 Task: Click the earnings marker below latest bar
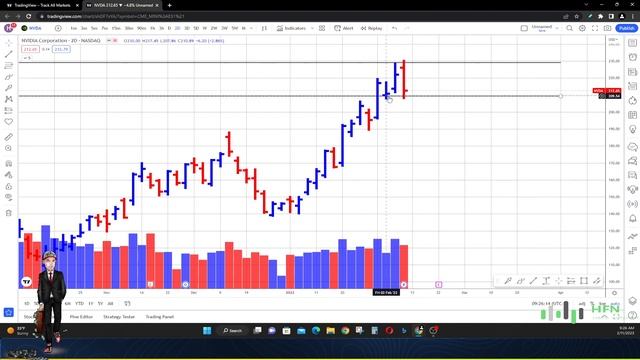pos(404,284)
